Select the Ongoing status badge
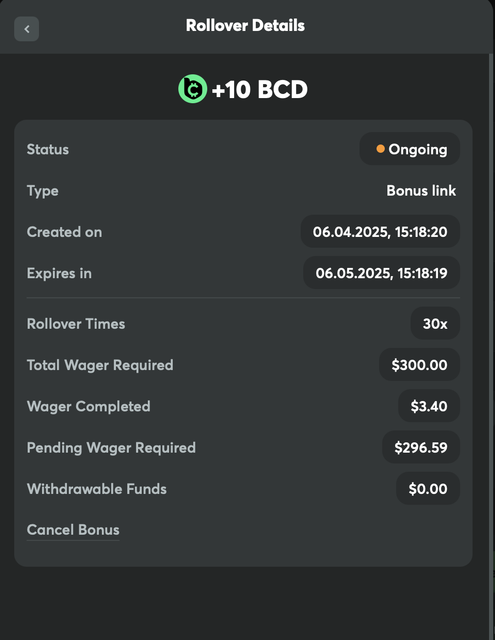The height and width of the screenshot is (640, 495). click(x=409, y=149)
